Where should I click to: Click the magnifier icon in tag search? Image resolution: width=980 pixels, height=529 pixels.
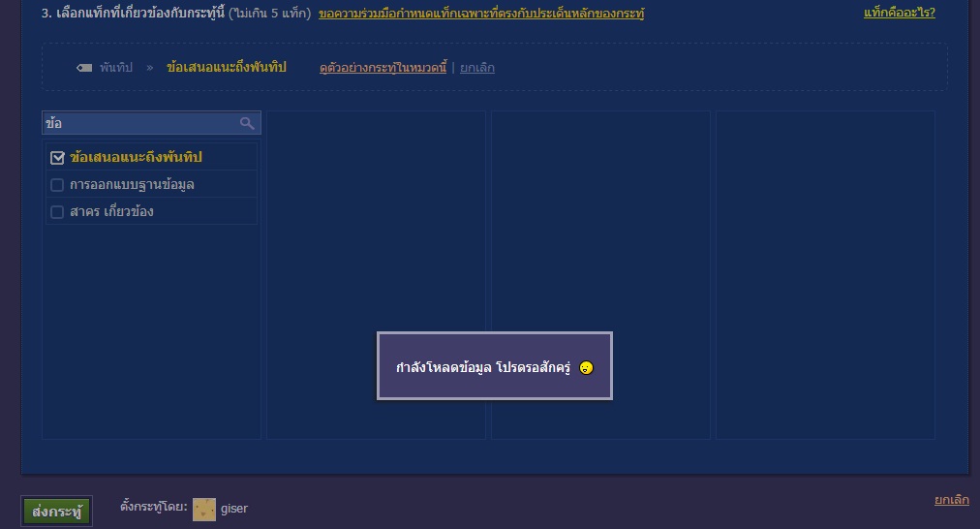pos(247,123)
